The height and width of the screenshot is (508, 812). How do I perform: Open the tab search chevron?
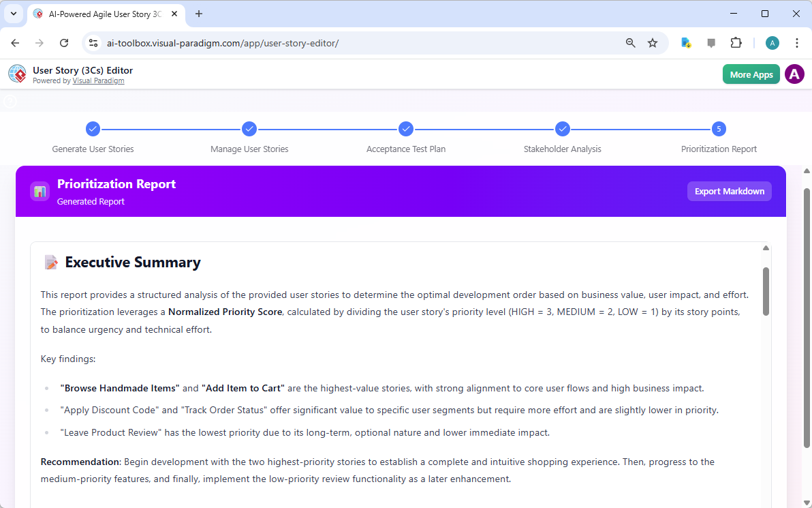pyautogui.click(x=13, y=14)
